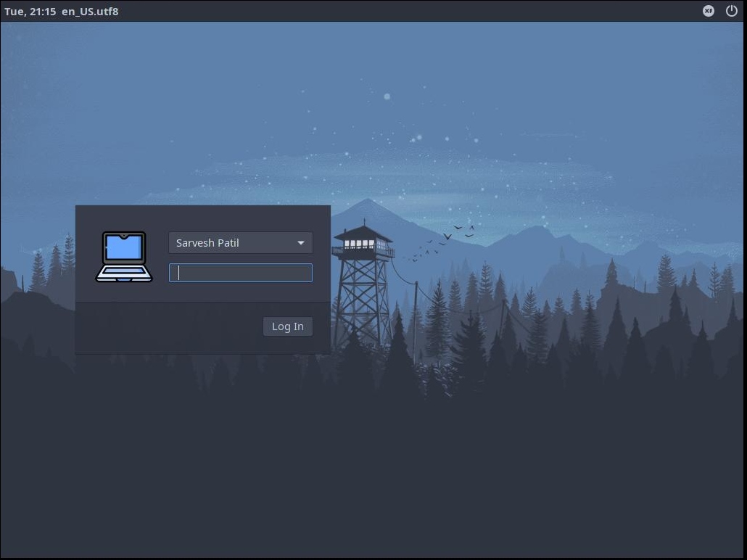Expand the Sarvesh Patil user dropdown
Viewport: 747px width, 560px height.
[x=241, y=242]
